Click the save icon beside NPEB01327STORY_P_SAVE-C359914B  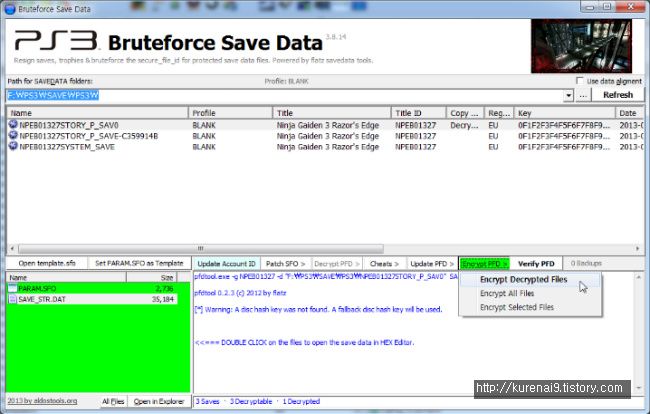pyautogui.click(x=13, y=135)
